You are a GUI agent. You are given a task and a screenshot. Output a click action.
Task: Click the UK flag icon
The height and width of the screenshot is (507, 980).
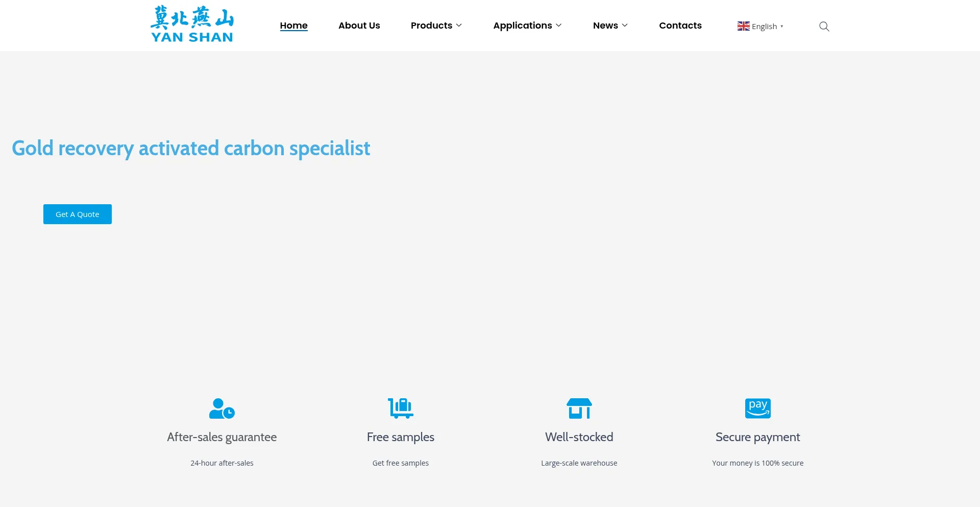743,26
